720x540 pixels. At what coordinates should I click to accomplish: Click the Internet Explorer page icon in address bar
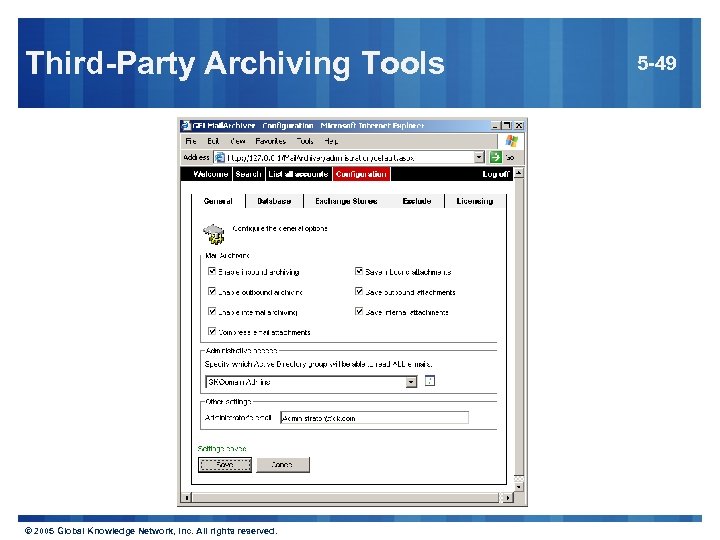[220, 158]
